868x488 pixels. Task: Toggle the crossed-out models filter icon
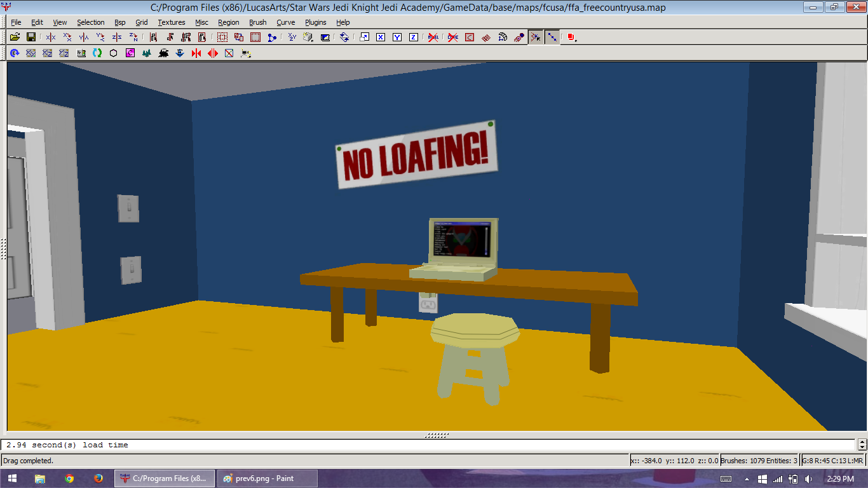(433, 37)
